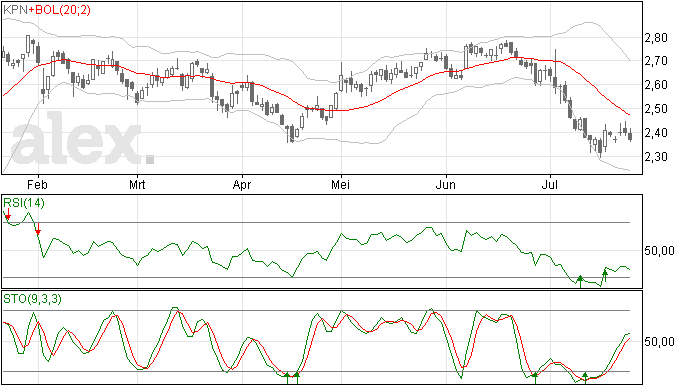Click the Mrt month label
The height and width of the screenshot is (387, 690).
tap(137, 185)
